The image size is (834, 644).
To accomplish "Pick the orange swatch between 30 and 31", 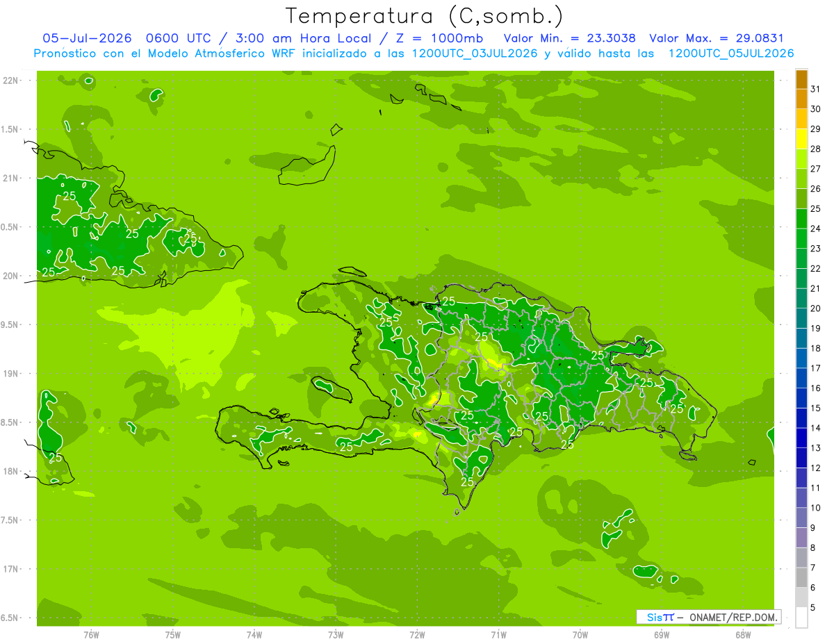I will pos(801,99).
